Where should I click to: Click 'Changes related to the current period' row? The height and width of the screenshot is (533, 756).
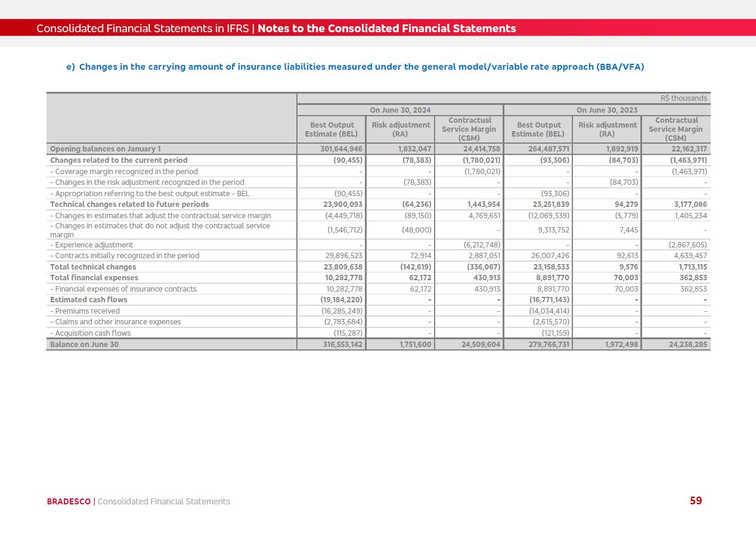click(119, 160)
